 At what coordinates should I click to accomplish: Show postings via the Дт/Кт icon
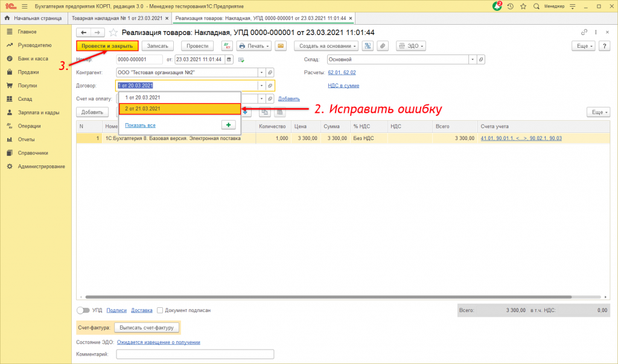227,46
